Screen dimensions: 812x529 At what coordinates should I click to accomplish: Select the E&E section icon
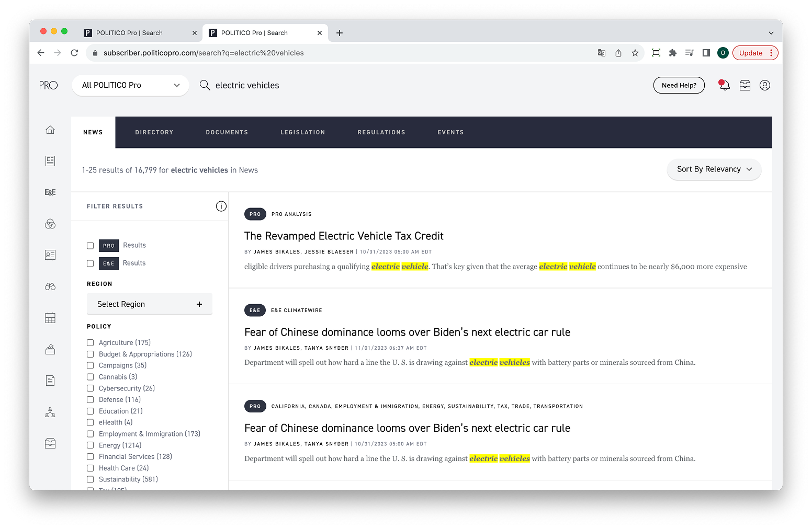coord(50,192)
